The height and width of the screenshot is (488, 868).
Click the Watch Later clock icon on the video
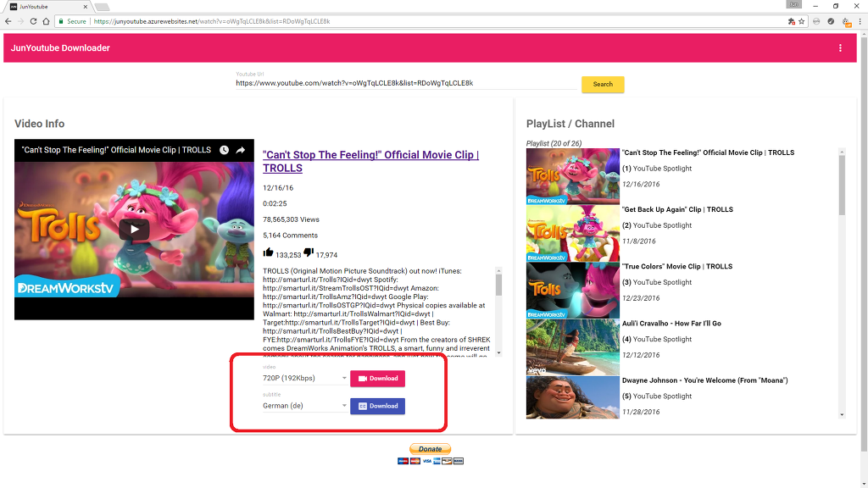pyautogui.click(x=224, y=150)
